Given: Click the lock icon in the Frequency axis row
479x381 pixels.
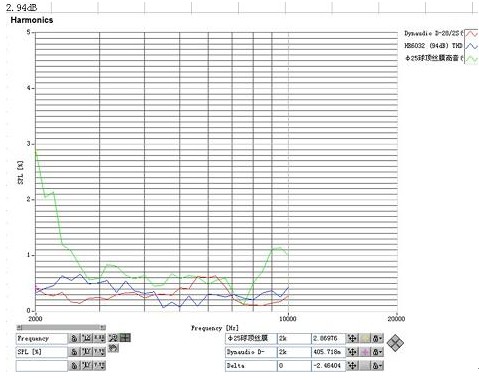Looking at the screenshot, I should click(74, 339).
